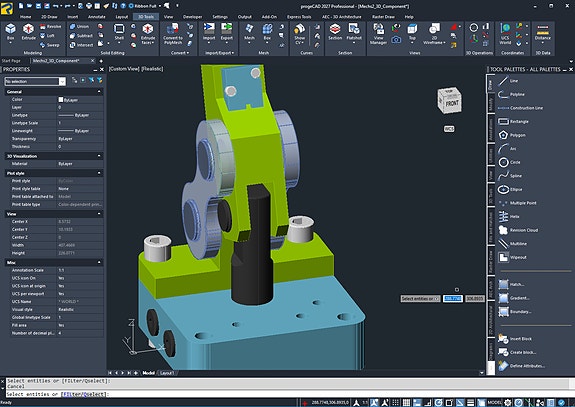575x407 pixels.
Task: Click the Convert to PolyMesh icon
Action: tap(173, 33)
